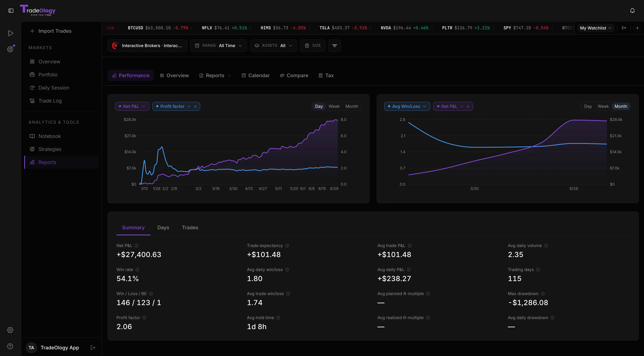Open the Range All Time dropdown

point(219,46)
